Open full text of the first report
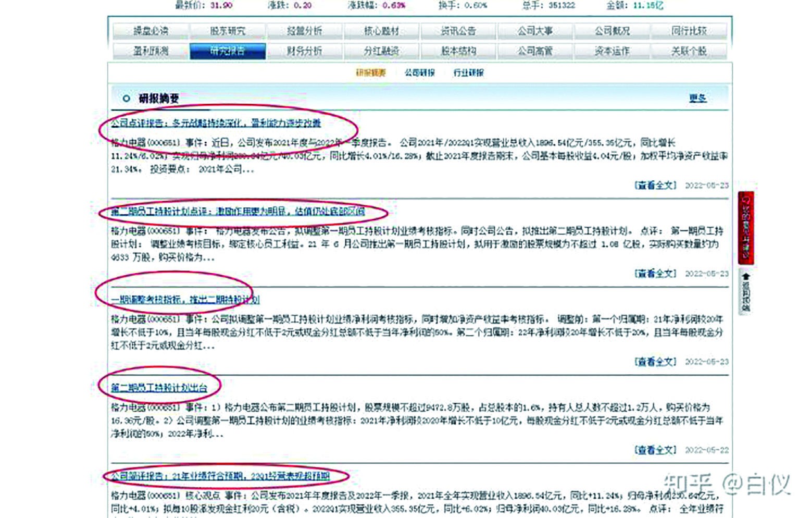Image resolution: width=812 pixels, height=518 pixels. point(215,124)
